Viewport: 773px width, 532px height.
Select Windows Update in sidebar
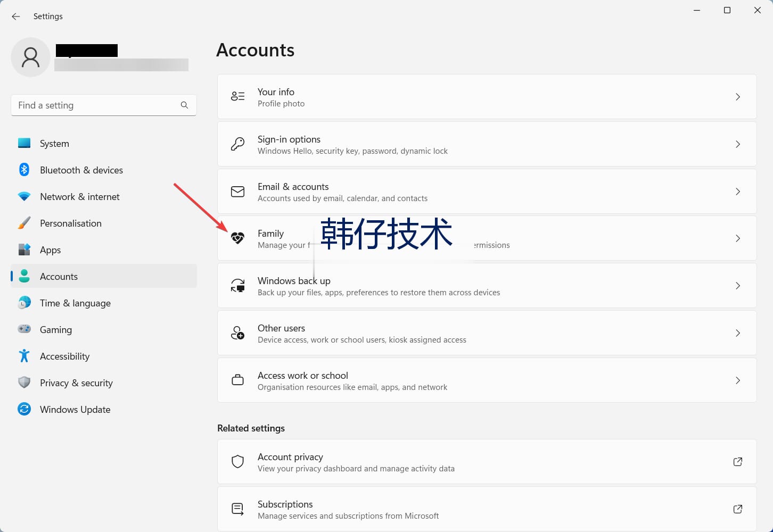[104, 410]
